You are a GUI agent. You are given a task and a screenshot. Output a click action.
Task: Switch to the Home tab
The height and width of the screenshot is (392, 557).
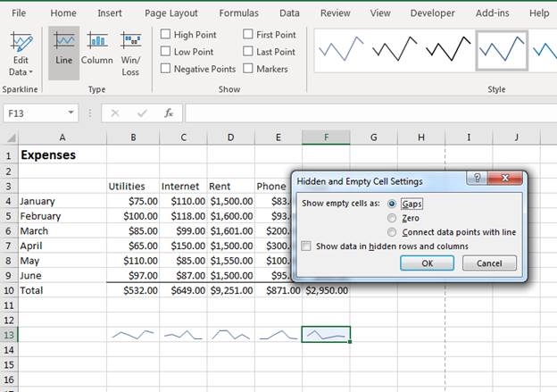[x=63, y=13]
